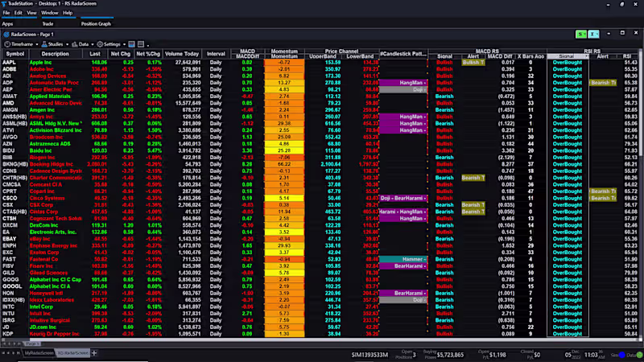Viewport: 644px width, 362px height.
Task: Expand the Studies dropdown arrow
Action: 67,44
